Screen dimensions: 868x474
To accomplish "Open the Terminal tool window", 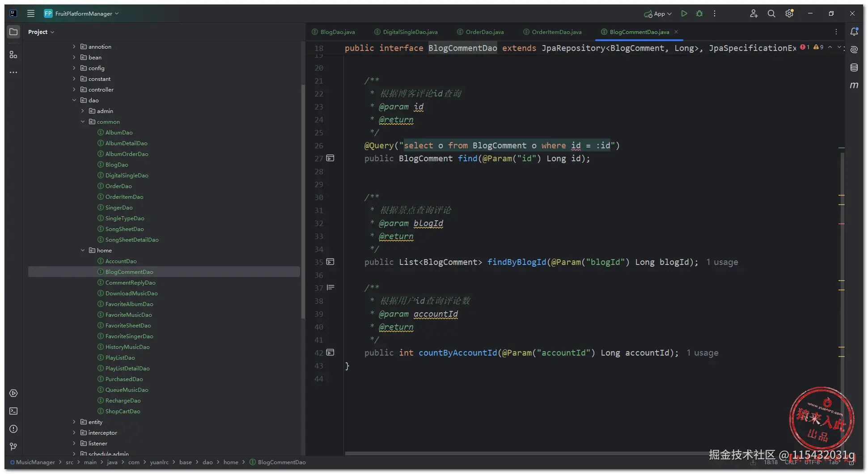I will coord(13,411).
